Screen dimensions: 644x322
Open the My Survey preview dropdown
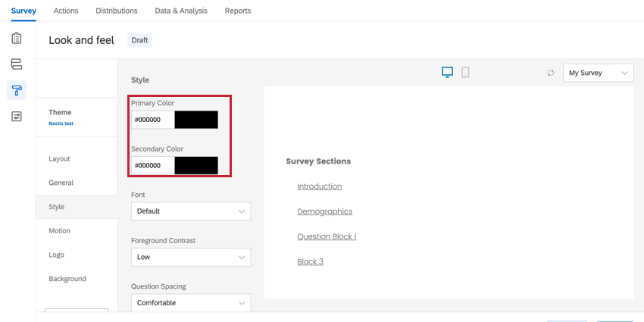598,73
